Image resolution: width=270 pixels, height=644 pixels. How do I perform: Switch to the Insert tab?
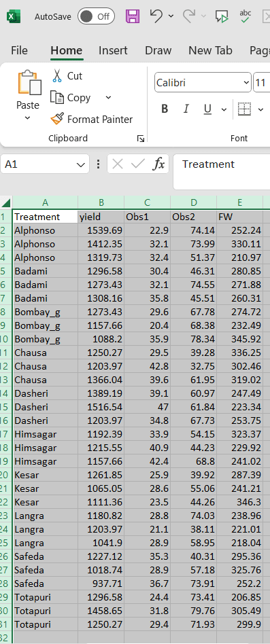tap(113, 50)
